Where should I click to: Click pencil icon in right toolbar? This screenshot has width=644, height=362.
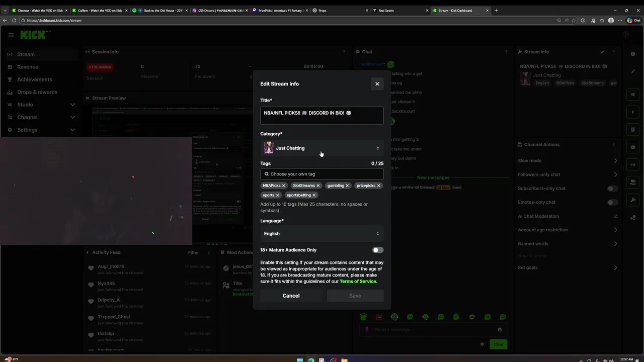coord(633,71)
